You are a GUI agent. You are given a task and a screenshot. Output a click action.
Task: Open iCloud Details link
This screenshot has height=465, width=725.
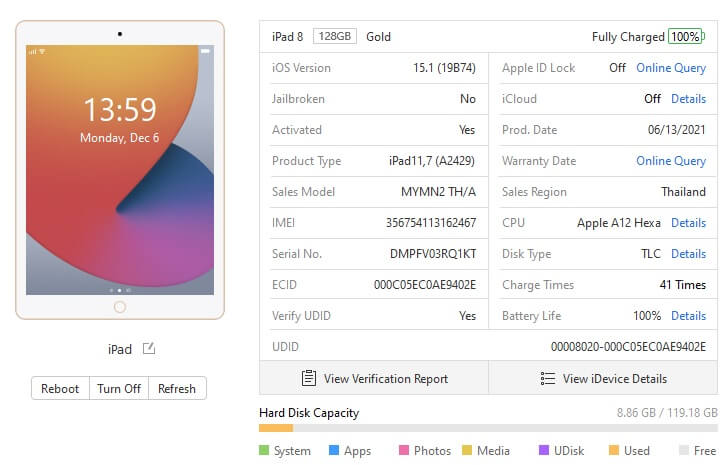[x=688, y=99]
